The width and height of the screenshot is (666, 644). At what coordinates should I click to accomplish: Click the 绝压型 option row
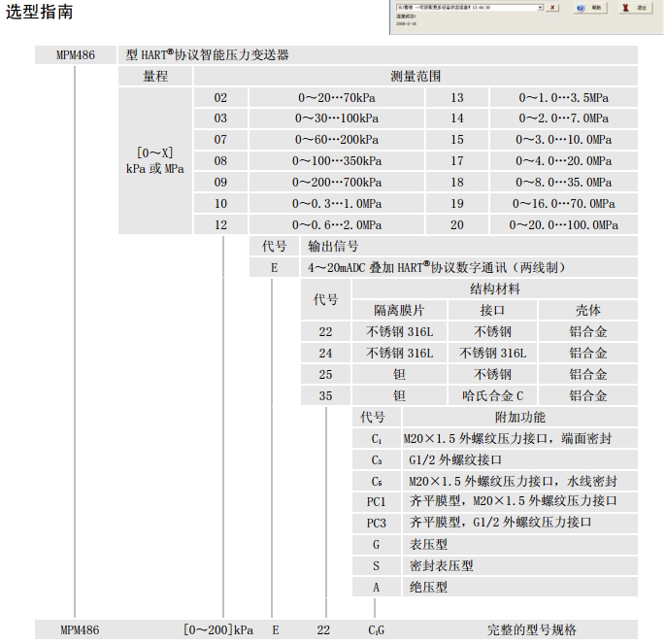coord(428,587)
